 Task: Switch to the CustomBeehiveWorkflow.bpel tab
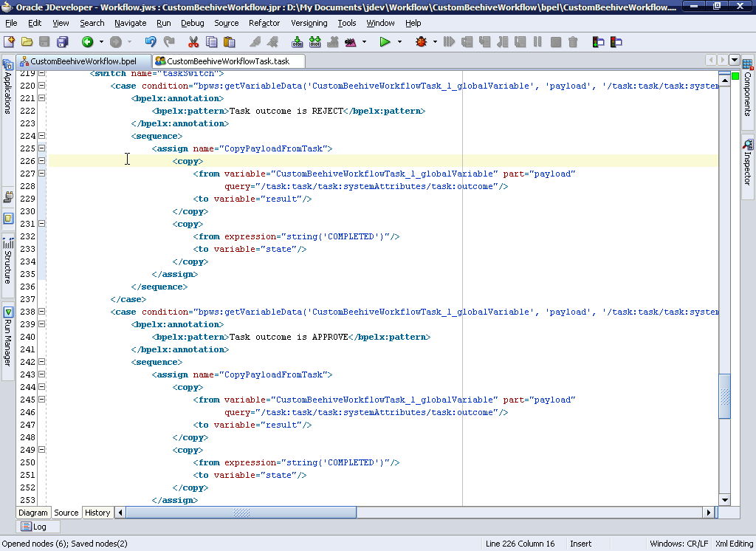(x=83, y=61)
